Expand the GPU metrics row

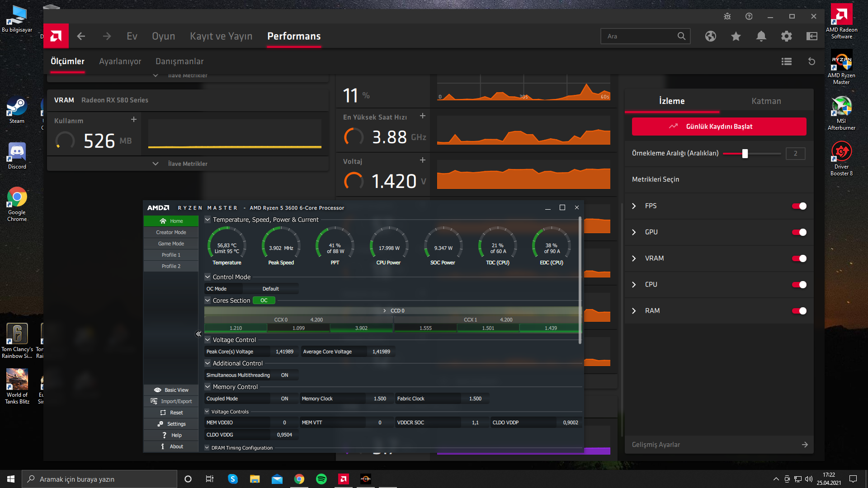(634, 232)
